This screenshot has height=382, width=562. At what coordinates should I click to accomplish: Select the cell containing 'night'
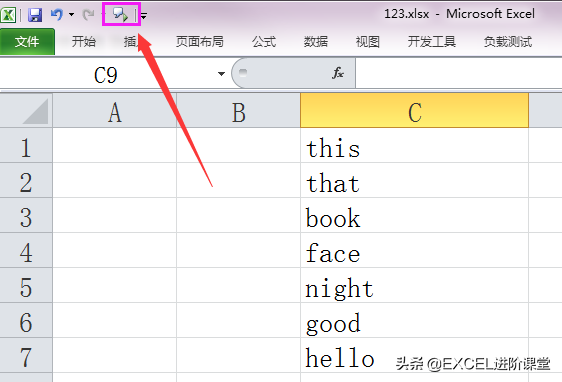pyautogui.click(x=415, y=285)
